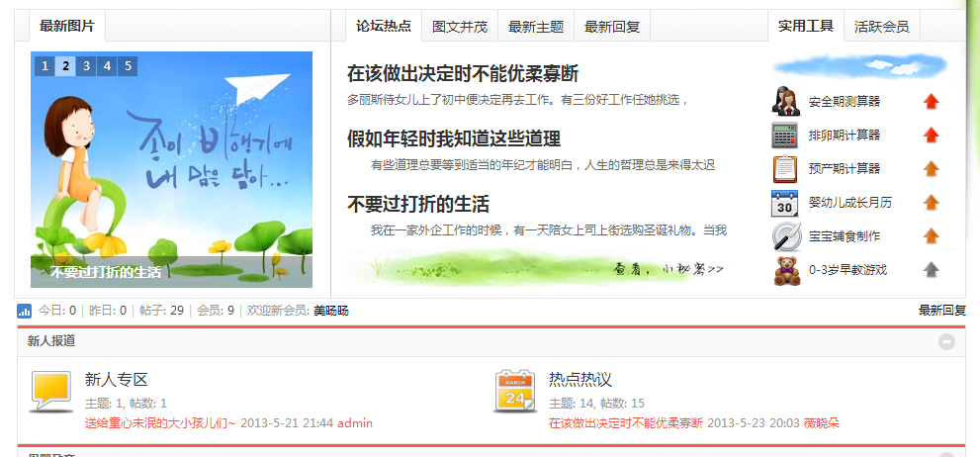Click new member name 美旸旸
The height and width of the screenshot is (457, 980).
pos(331,311)
